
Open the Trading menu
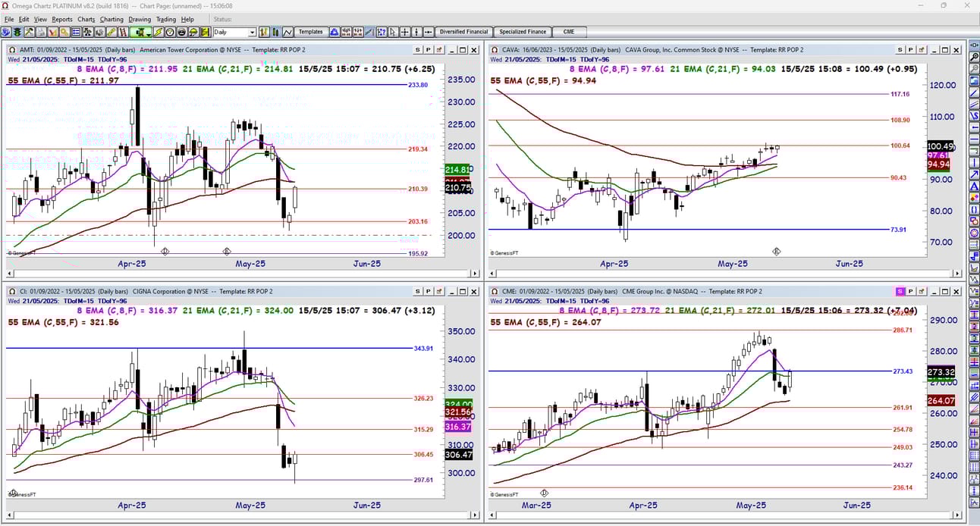coord(165,19)
